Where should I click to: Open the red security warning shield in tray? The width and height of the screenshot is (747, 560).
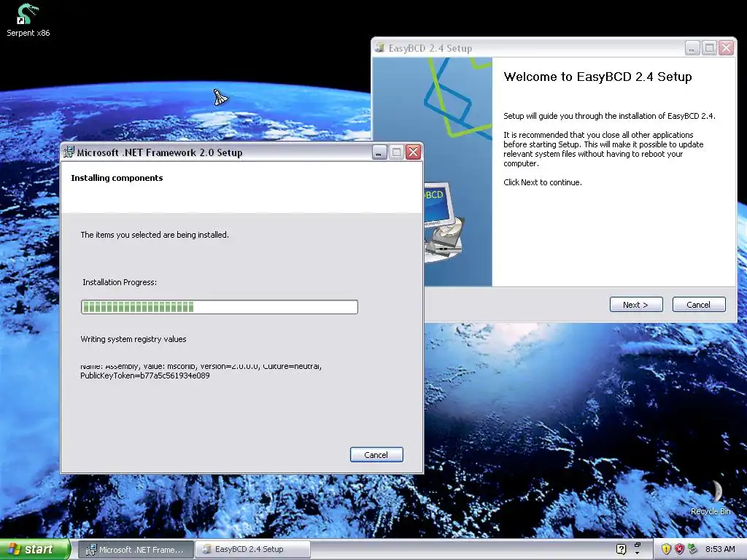679,549
